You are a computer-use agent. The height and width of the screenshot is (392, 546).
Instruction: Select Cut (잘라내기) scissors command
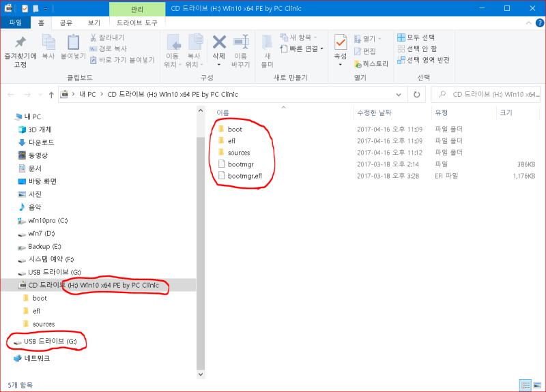coord(107,37)
